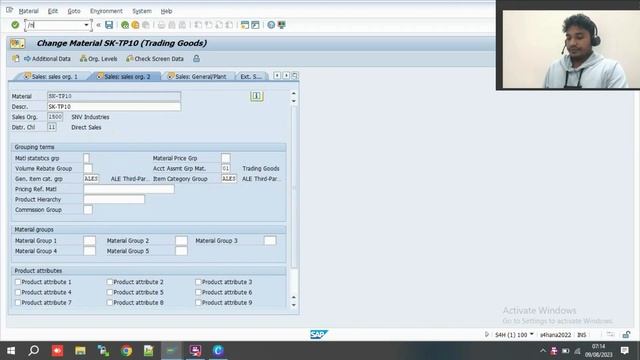Click the First Page navigation icon
This screenshot has width=640, height=360.
198,25
